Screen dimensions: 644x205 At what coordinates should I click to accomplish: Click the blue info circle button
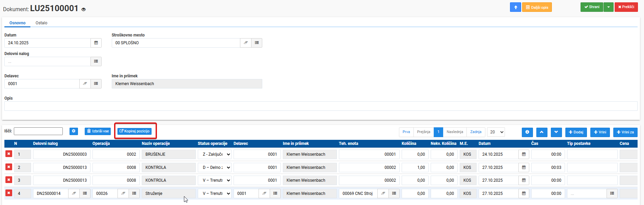coord(527,132)
